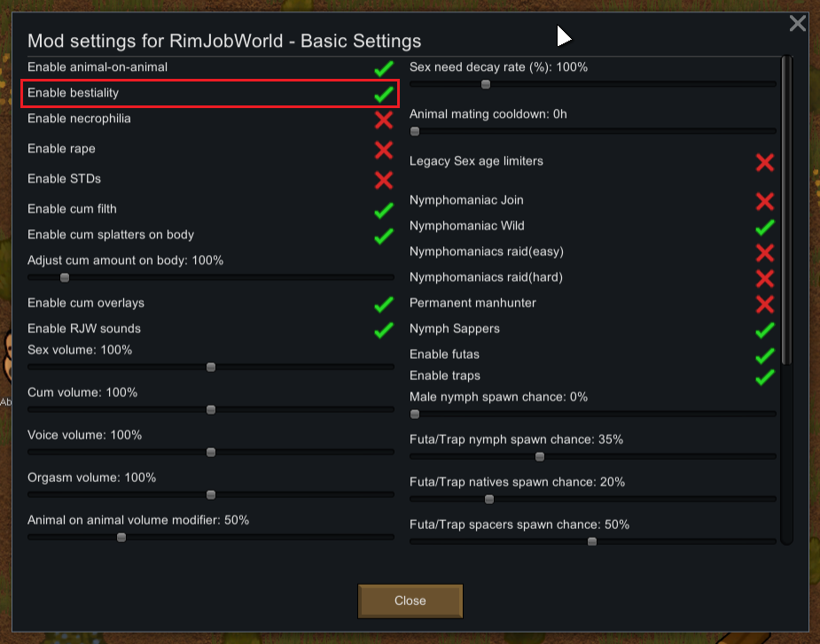This screenshot has width=820, height=644.
Task: Enable necrophilia
Action: 383,120
